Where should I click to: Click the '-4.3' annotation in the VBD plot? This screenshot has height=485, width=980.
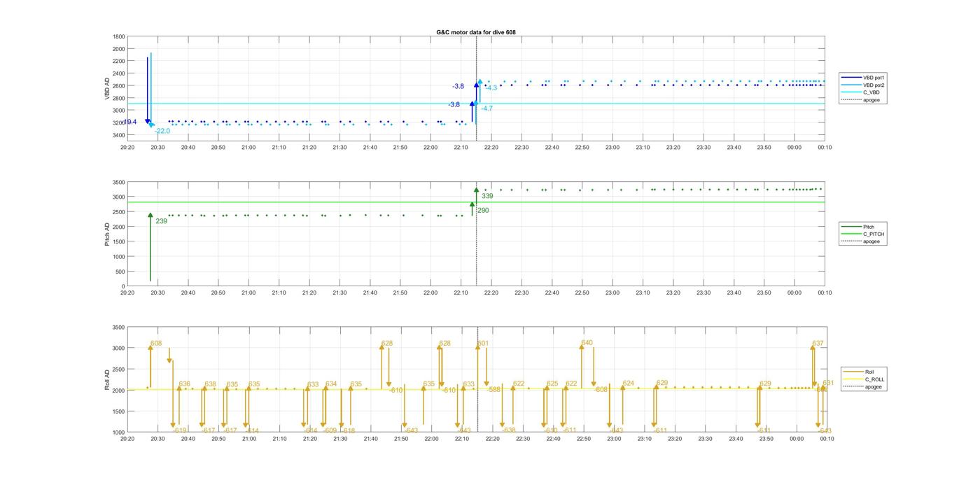click(491, 87)
